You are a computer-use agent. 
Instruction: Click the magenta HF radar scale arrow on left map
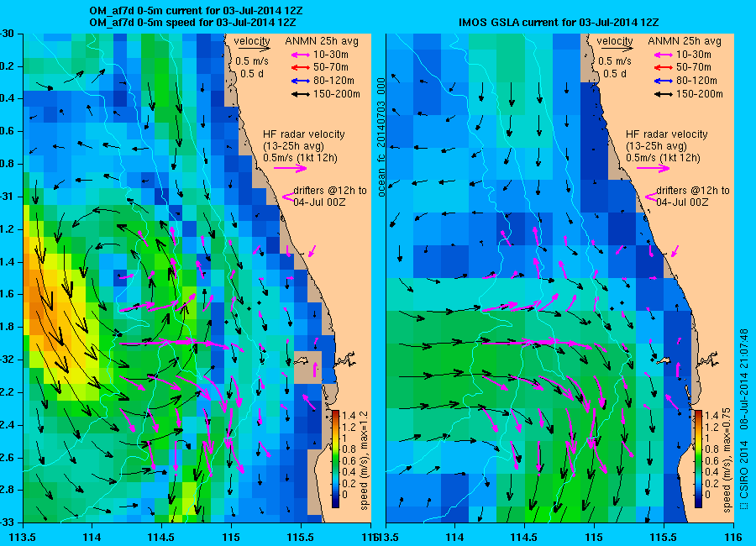tap(291, 168)
